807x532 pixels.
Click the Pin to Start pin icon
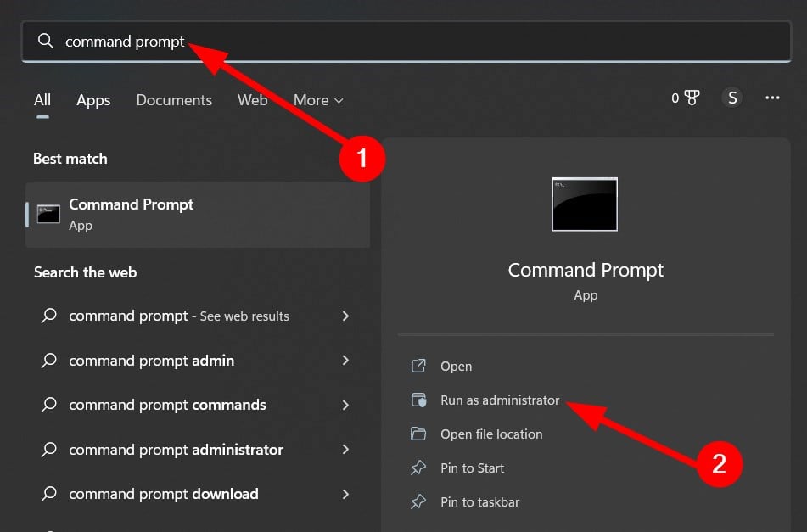(x=418, y=468)
